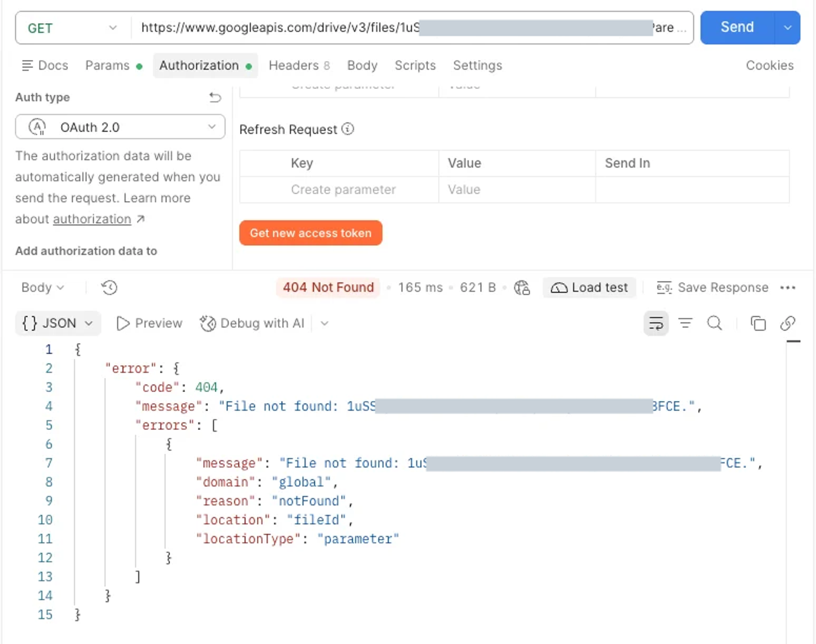Open the response history clock icon
This screenshot has height=644, width=816.
tap(109, 288)
